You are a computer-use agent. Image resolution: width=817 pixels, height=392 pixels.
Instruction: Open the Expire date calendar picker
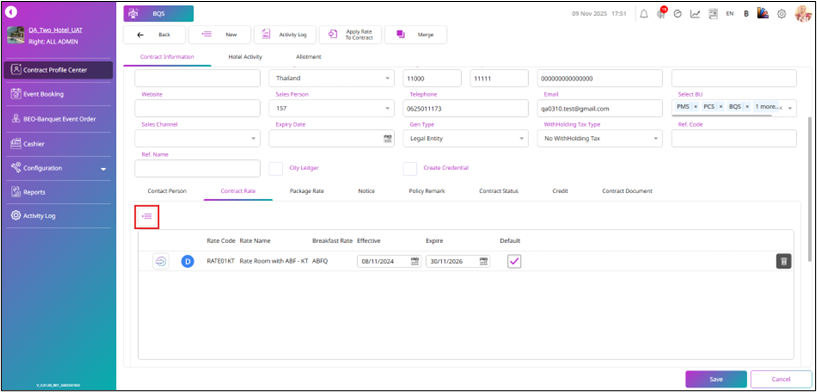484,262
